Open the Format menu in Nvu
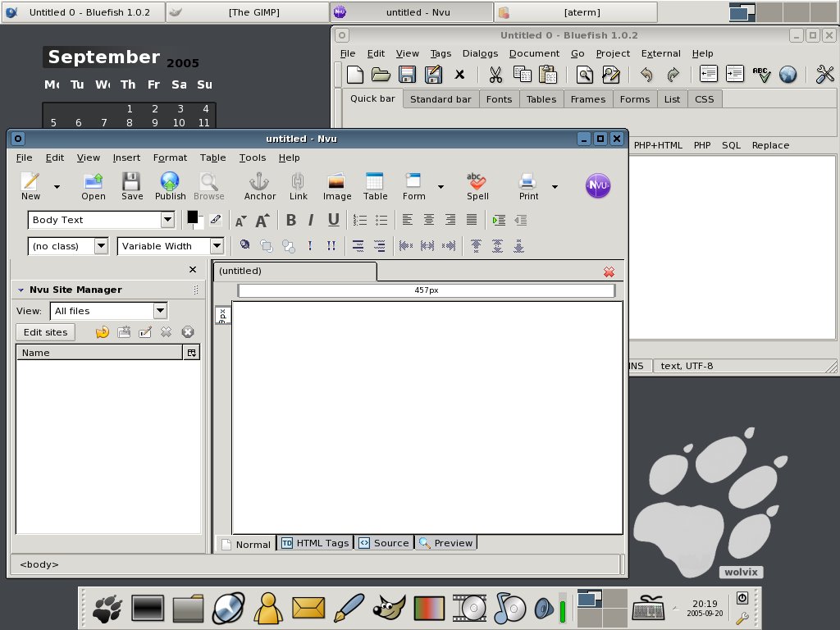The image size is (840, 630). point(170,157)
